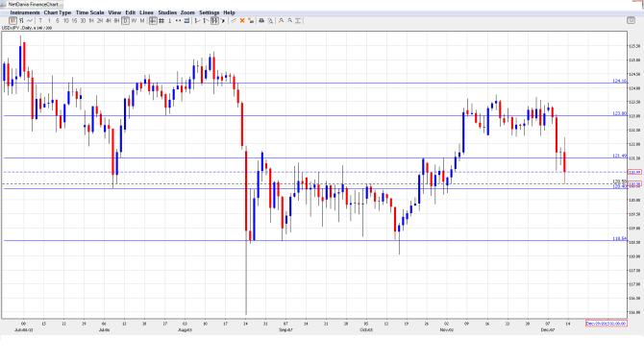
Task: Click the zoom in magnifier icon
Action: click(x=281, y=20)
